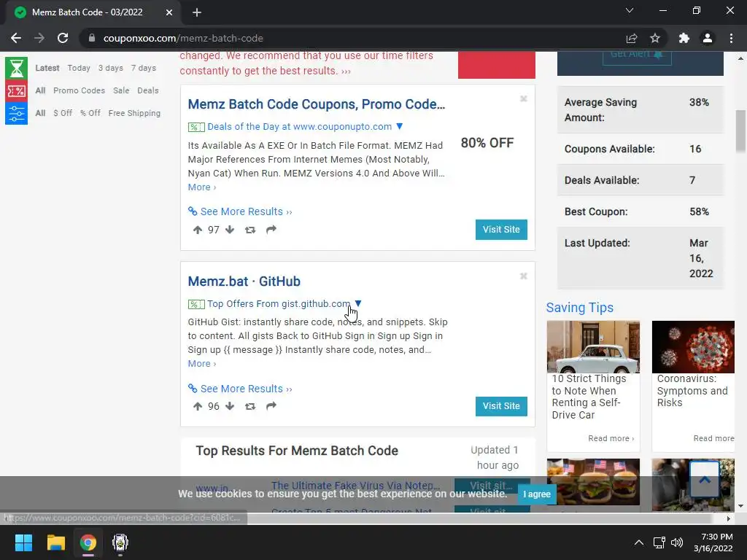Viewport: 747px width, 560px height.
Task: Click share arrow on Memz.bat GitHub card
Action: pos(271,405)
